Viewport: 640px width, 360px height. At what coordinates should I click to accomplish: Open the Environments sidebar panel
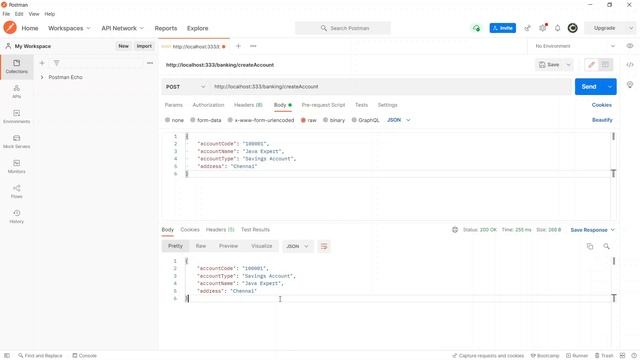coord(16,116)
